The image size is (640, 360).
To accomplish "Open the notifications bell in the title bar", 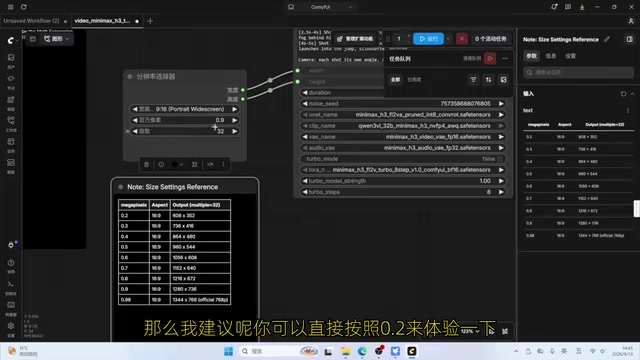I will [x=554, y=7].
